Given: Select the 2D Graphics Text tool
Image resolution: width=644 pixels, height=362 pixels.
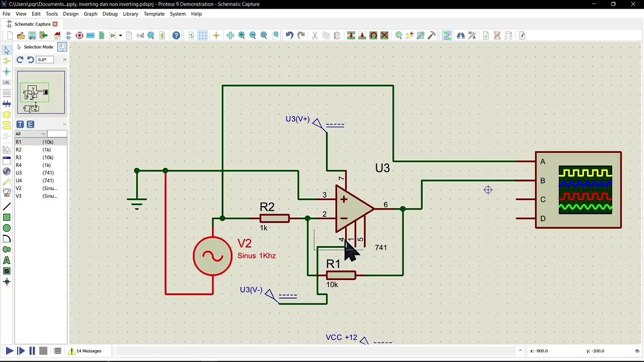Looking at the screenshot, I should pyautogui.click(x=7, y=260).
